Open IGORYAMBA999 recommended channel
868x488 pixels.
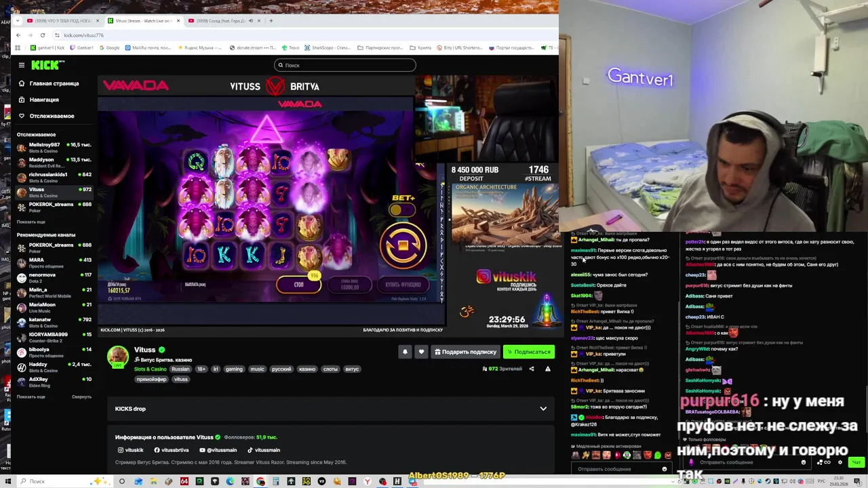tap(54, 337)
